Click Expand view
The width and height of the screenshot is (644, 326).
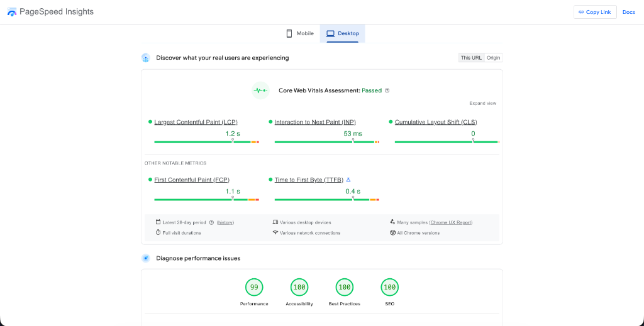coord(482,104)
